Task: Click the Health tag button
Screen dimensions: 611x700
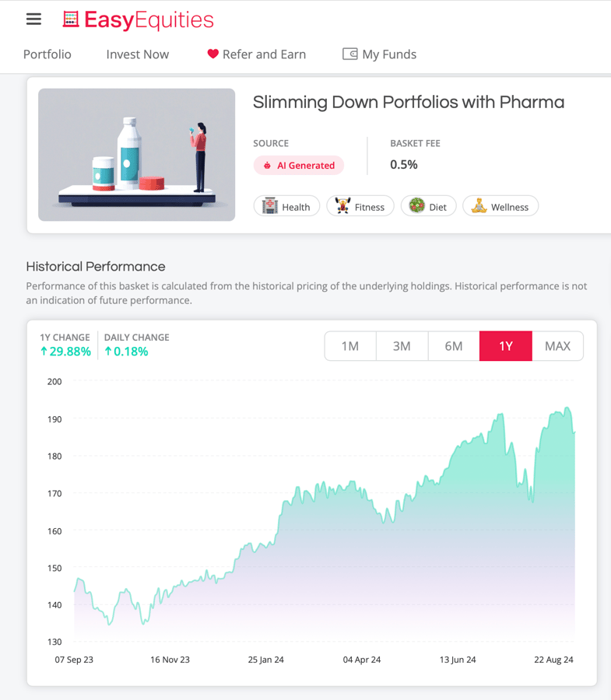Action: (x=286, y=205)
